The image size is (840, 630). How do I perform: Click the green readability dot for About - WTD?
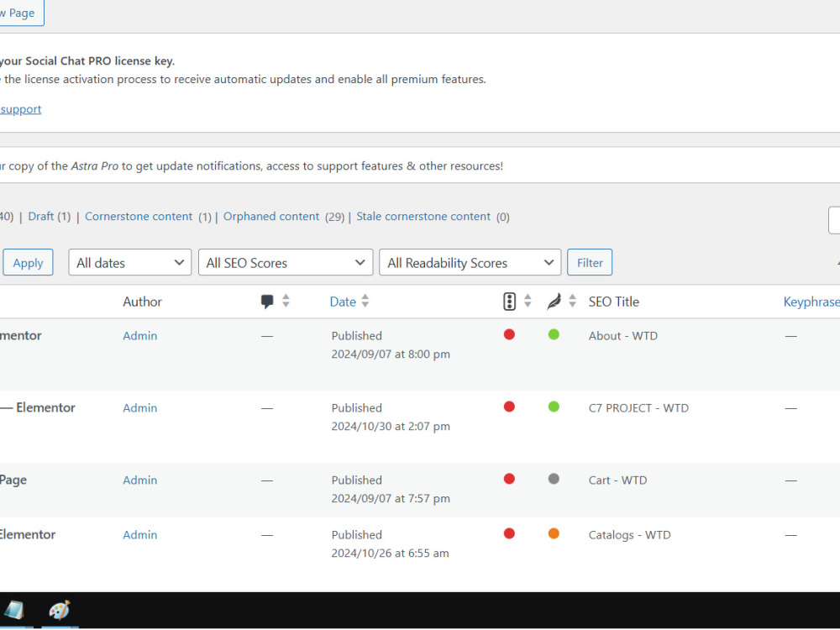554,335
